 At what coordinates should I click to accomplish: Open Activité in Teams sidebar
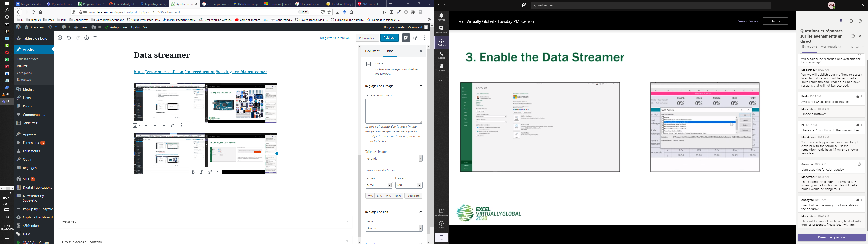tap(441, 17)
